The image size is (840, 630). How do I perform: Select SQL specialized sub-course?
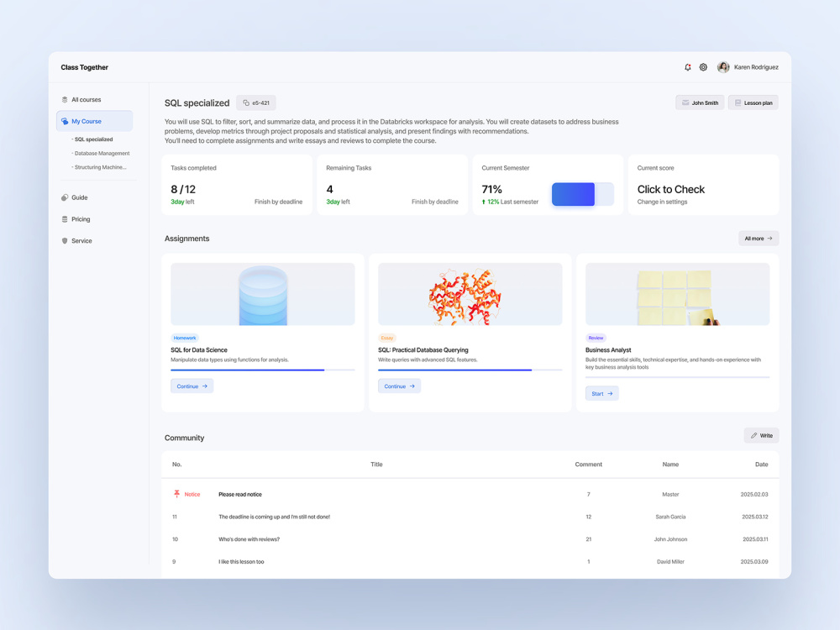[92, 139]
